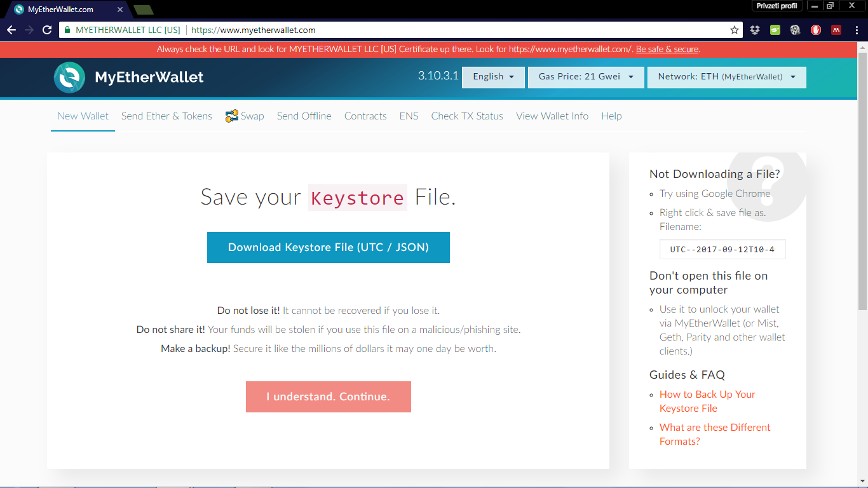Open the Dropbox extension icon
The width and height of the screenshot is (868, 488).
tap(755, 30)
